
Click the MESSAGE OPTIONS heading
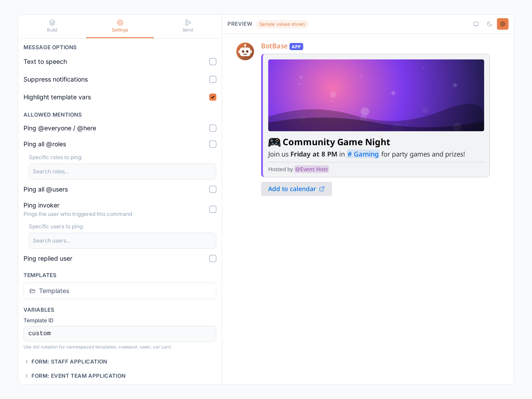[x=50, y=47]
